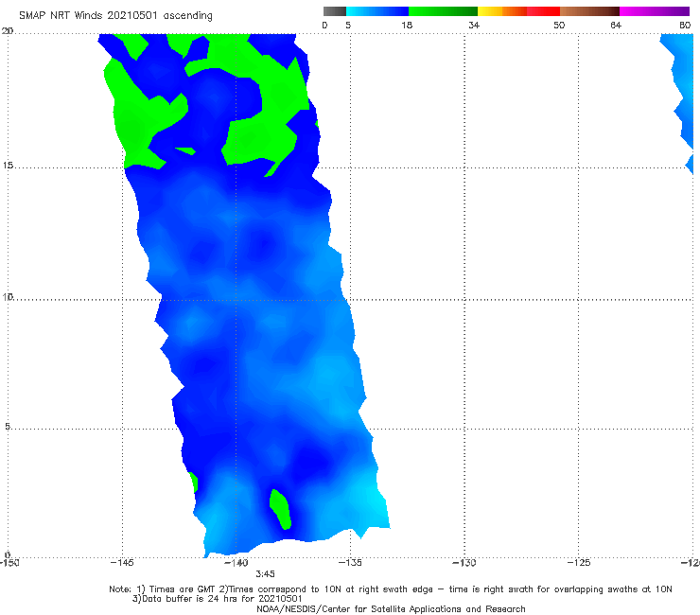Screen dimensions: 700x615
Task: Click the yellow colorbar segment after 34
Action: [x=490, y=11]
